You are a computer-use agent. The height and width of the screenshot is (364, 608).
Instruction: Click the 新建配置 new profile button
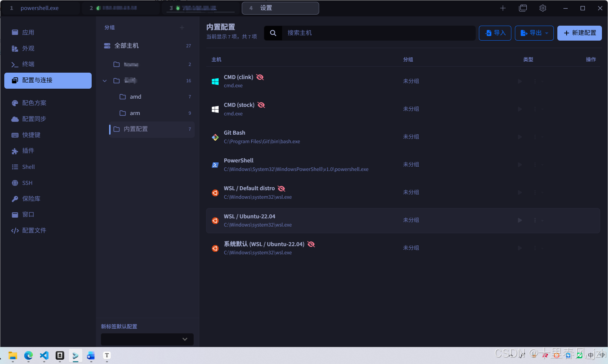point(579,33)
